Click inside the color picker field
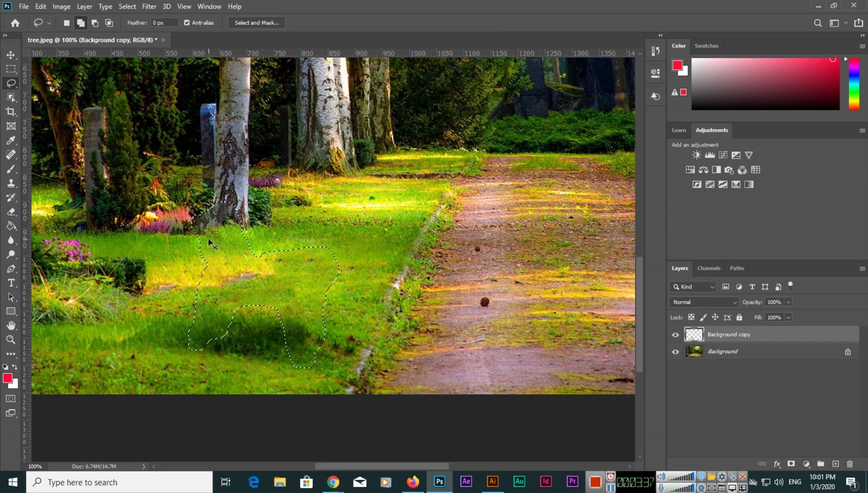 point(765,84)
